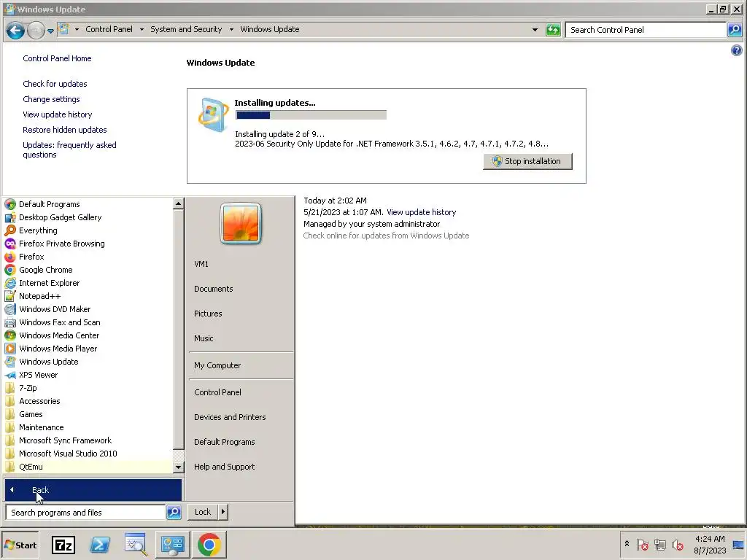Viewport: 747px width, 560px height.
Task: Start Firefox Private Browsing icon
Action: (x=10, y=244)
